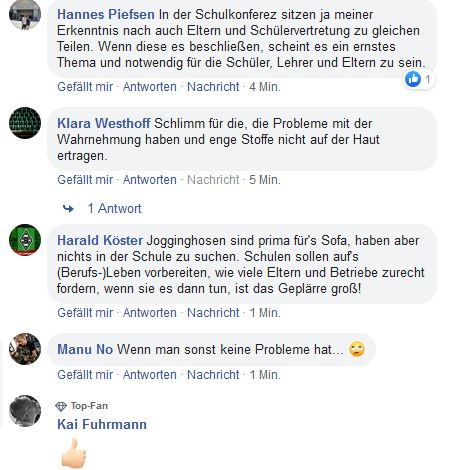Viewport: 460px width, 470px height.
Task: Click the like reaction icon on Hannes Piefsen's comment
Action: tap(413, 79)
